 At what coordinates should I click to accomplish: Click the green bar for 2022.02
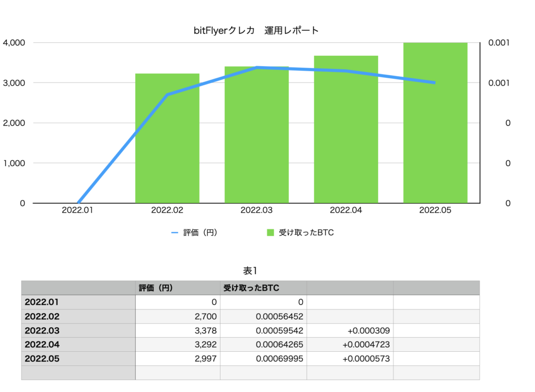tap(167, 138)
